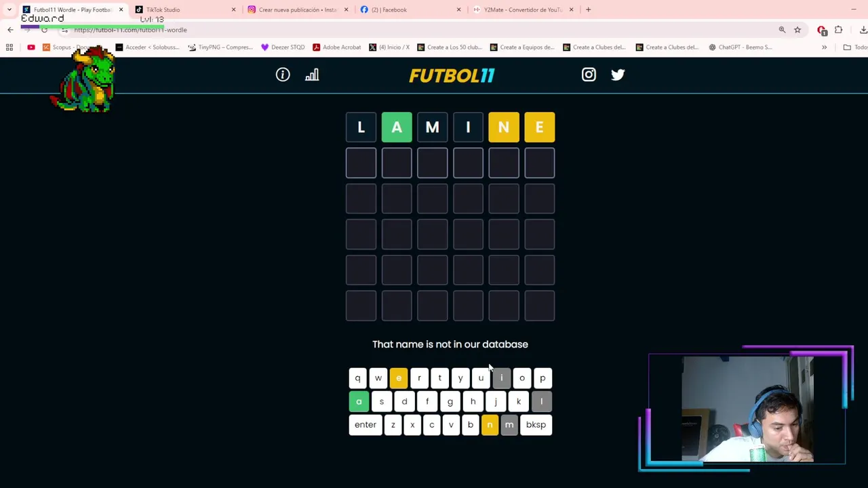This screenshot has height=488, width=868.
Task: Tap the d key on screen
Action: pos(404,401)
